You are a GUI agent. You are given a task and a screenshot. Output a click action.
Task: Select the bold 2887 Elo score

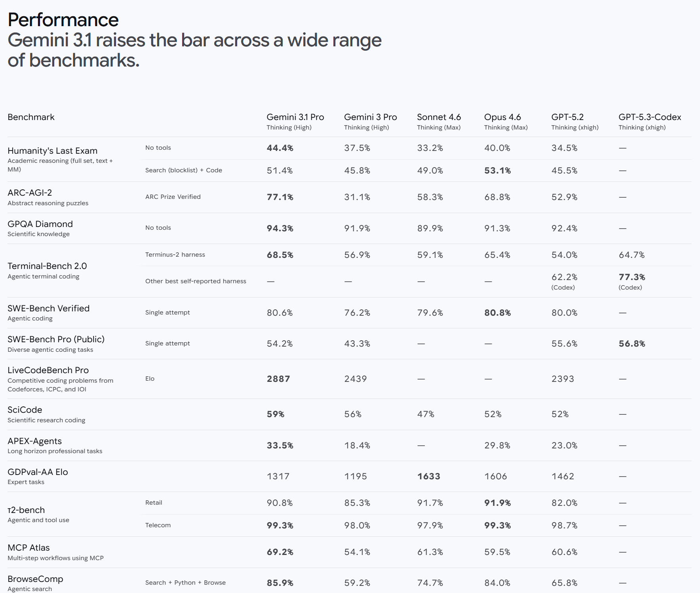[278, 379]
